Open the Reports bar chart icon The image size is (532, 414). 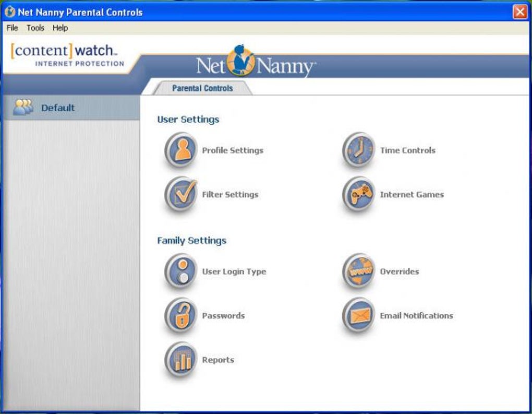click(181, 359)
